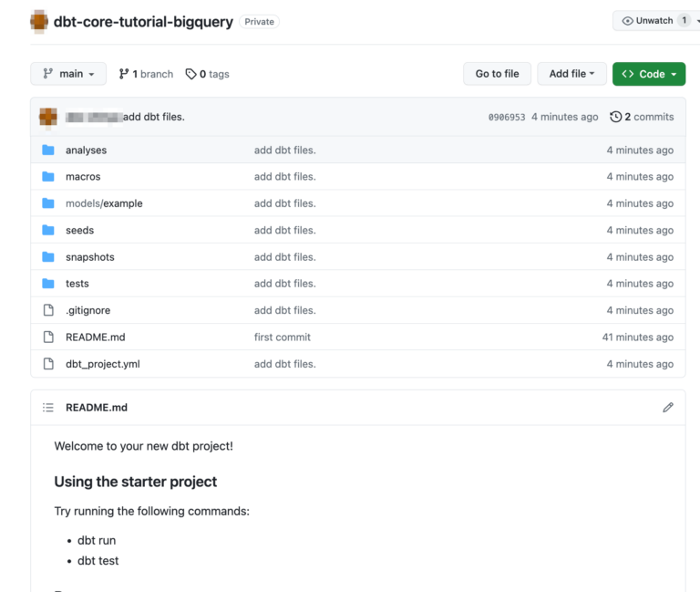Open the README outline list icon
Viewport: 700px width, 592px height.
click(x=48, y=408)
